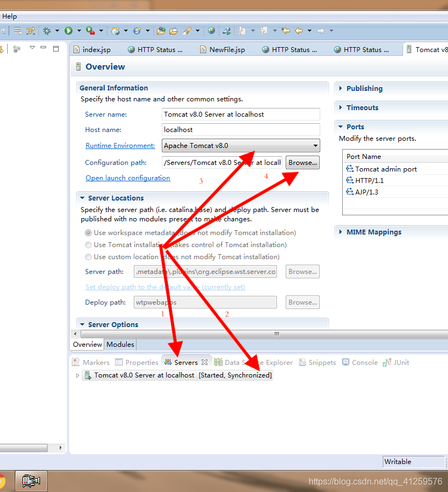Click the Open Type folder icon
448x492 pixels.
click(x=161, y=31)
